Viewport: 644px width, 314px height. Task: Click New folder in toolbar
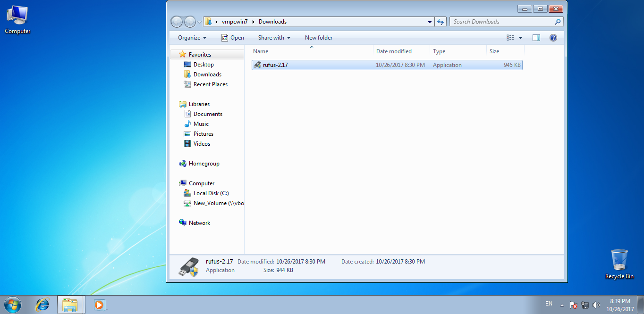(x=319, y=38)
